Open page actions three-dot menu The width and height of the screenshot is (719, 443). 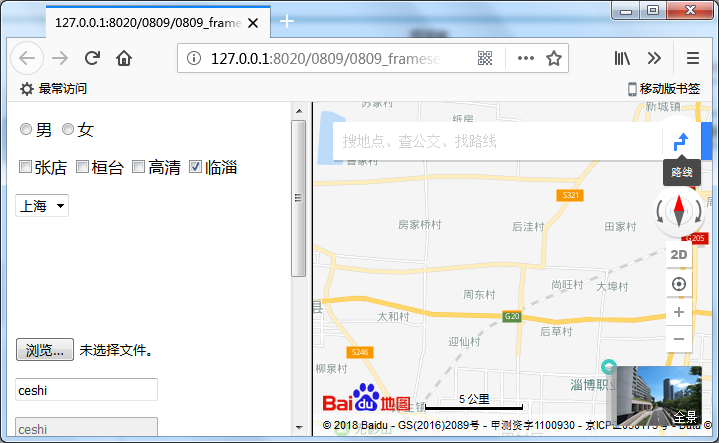525,58
